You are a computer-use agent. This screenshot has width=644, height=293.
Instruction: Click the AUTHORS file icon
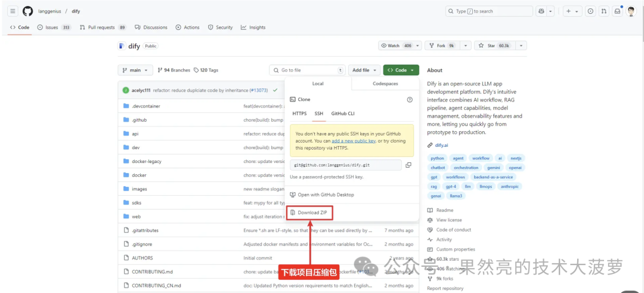click(x=126, y=258)
